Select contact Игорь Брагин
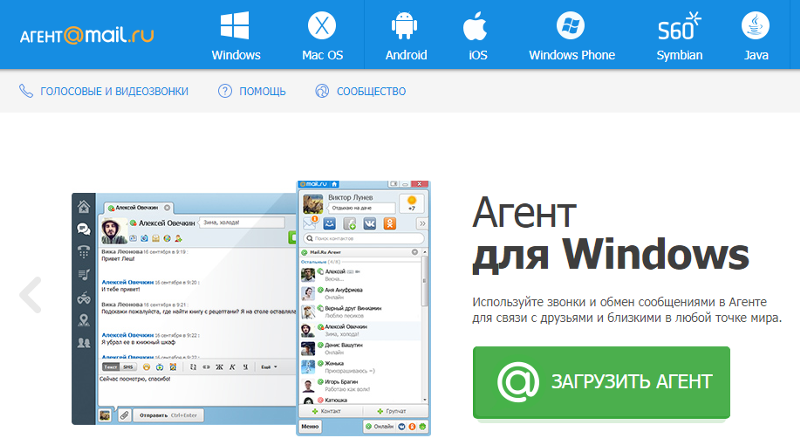800x445 pixels. click(x=360, y=385)
